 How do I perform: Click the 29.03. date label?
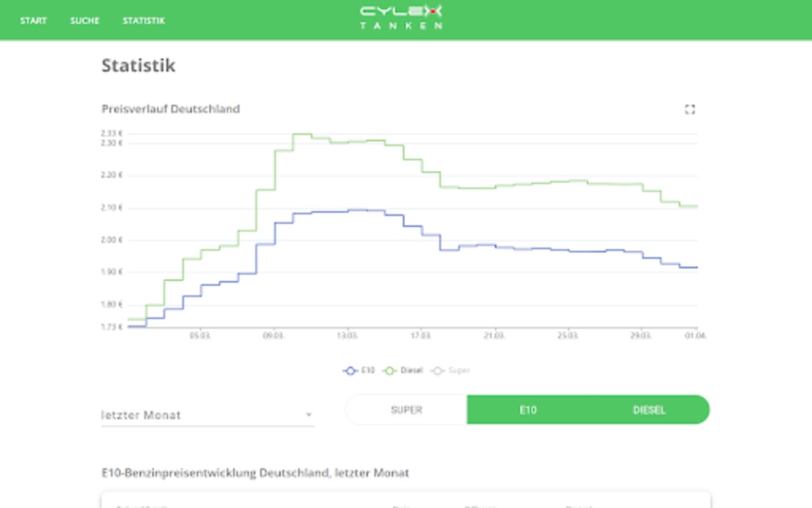[x=642, y=335]
